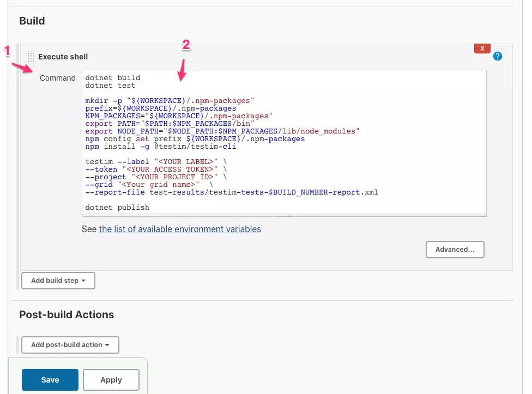Click the 'mkdir -p' command line

170,101
